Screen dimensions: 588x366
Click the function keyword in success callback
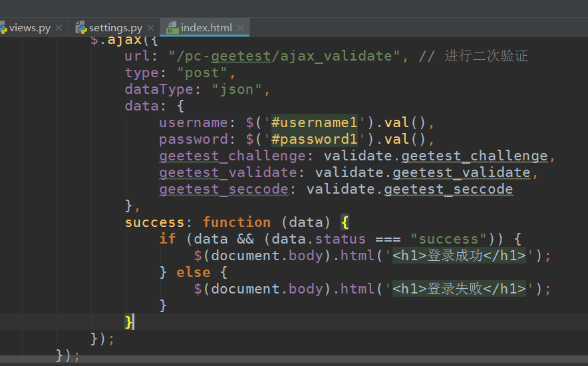coord(237,222)
